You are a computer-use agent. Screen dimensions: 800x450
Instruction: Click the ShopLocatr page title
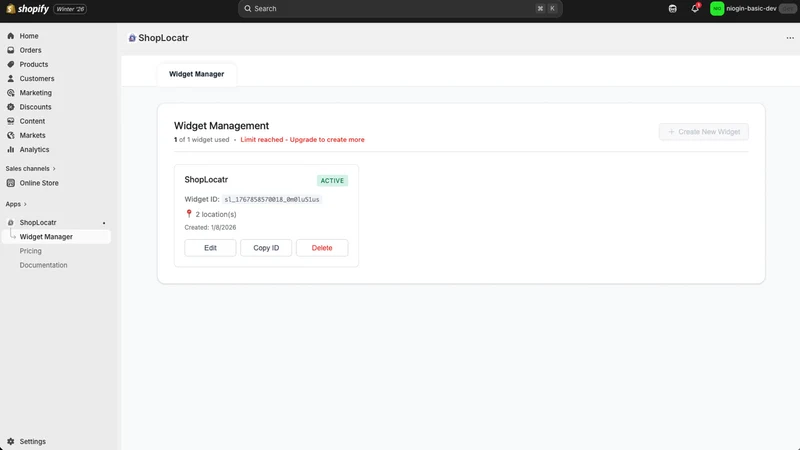pyautogui.click(x=163, y=38)
